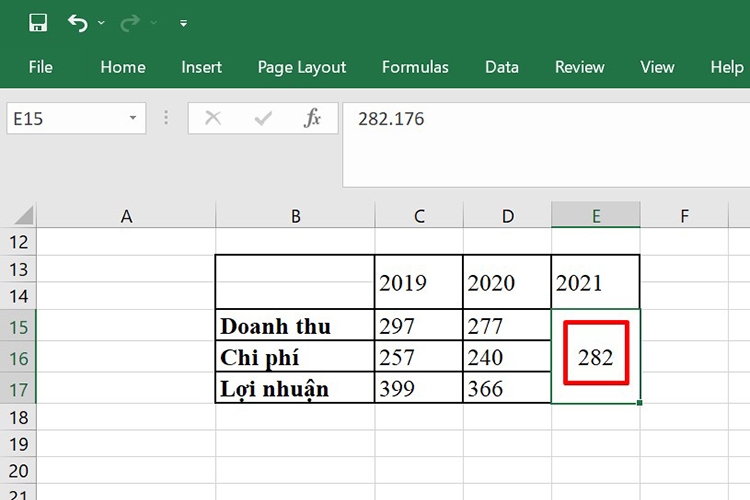Select column B header
The width and height of the screenshot is (750, 500).
point(295,216)
